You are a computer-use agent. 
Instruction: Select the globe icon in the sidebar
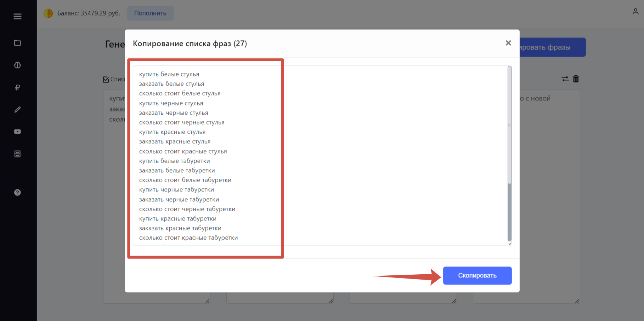click(x=17, y=65)
